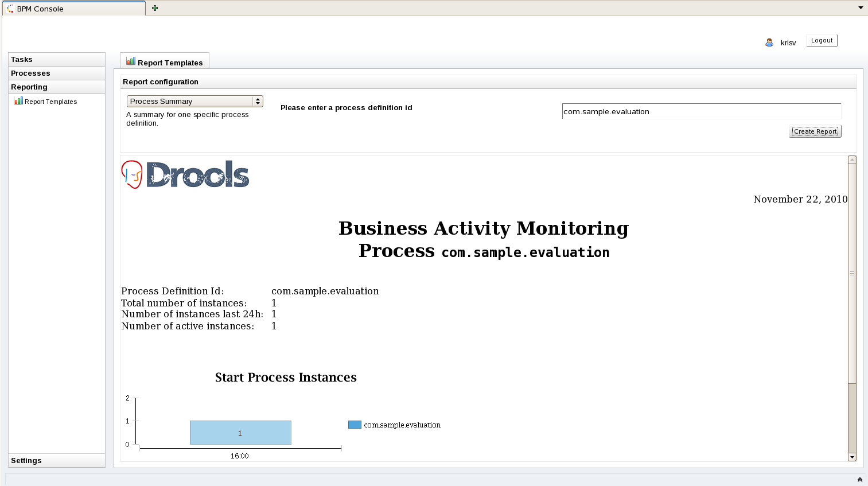Click the Drools logo in report
This screenshot has width=868, height=486.
185,174
